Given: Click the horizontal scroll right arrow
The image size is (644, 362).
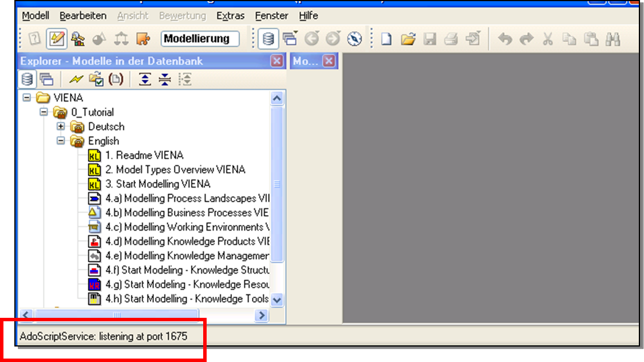Looking at the screenshot, I should [262, 315].
